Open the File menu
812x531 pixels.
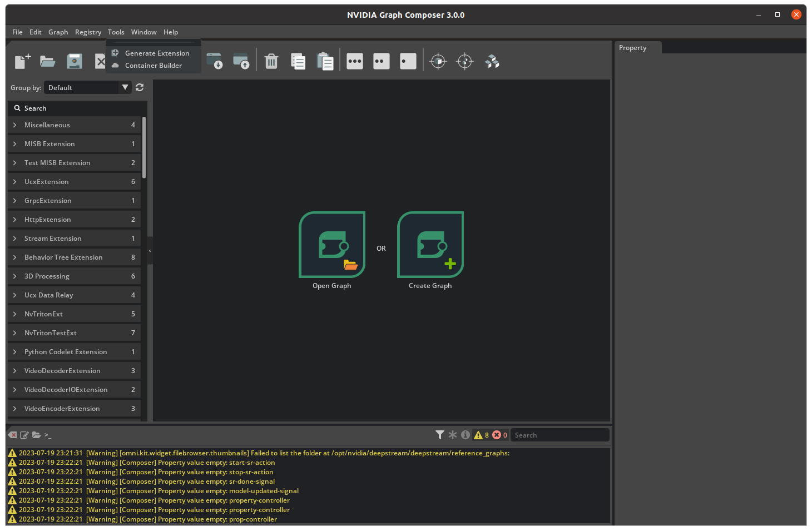pyautogui.click(x=17, y=32)
